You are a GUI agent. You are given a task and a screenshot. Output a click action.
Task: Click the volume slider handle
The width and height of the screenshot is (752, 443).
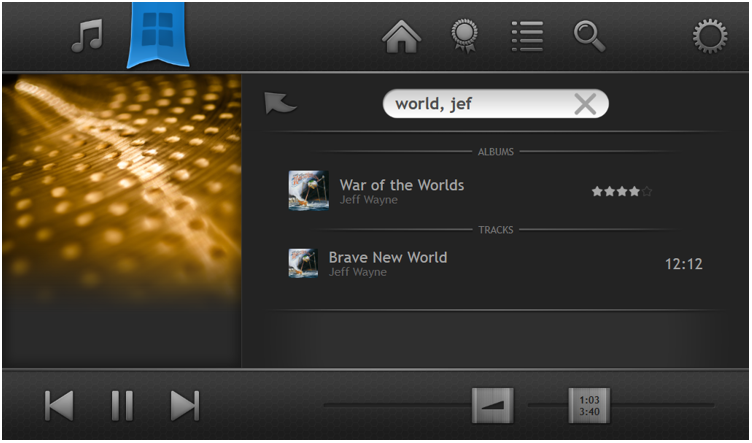(493, 405)
